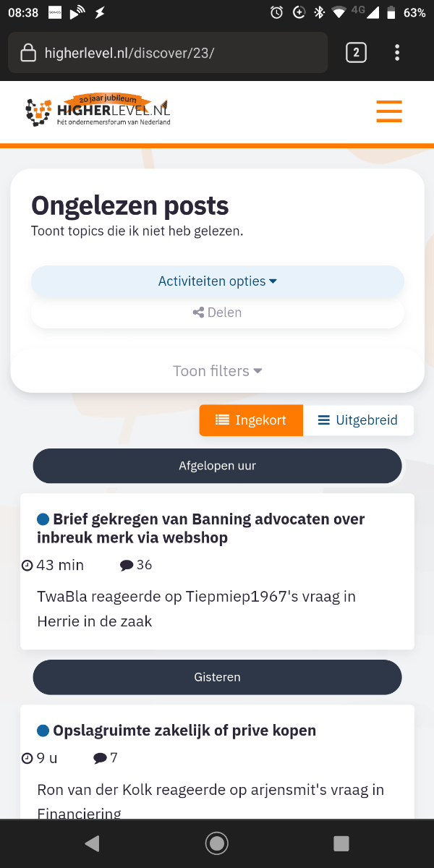Click the Afgelopen uur section header

coord(217,466)
